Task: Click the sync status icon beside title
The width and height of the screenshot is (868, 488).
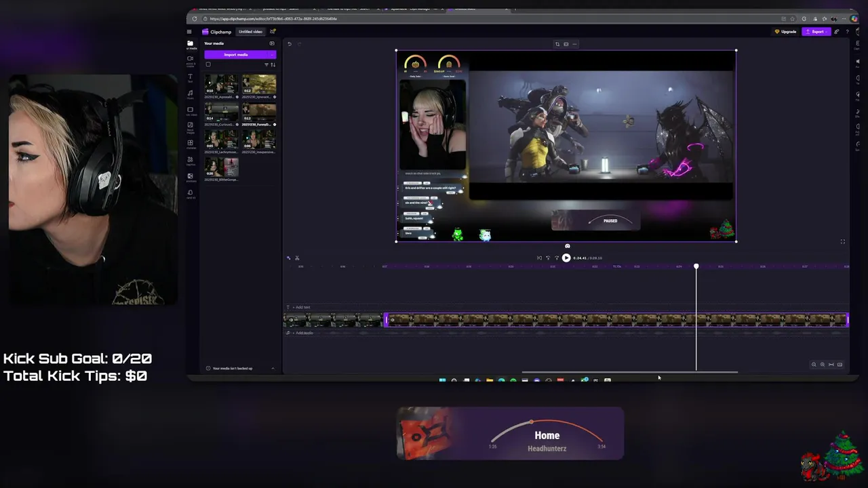Action: click(273, 32)
